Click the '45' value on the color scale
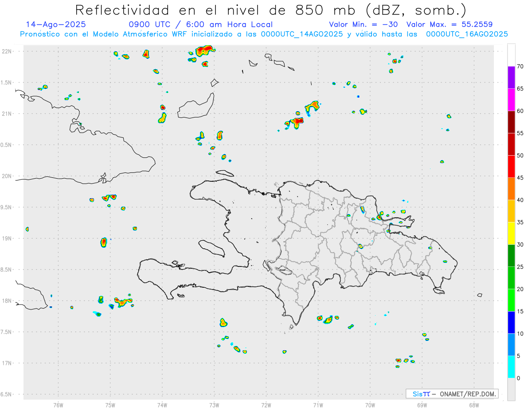This screenshot has height=411, width=532. point(520,178)
